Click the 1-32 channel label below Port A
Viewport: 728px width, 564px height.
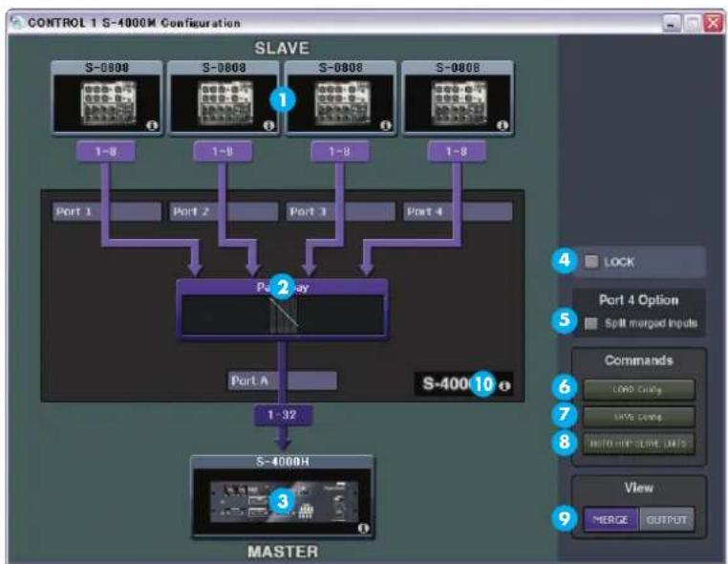pos(283,415)
